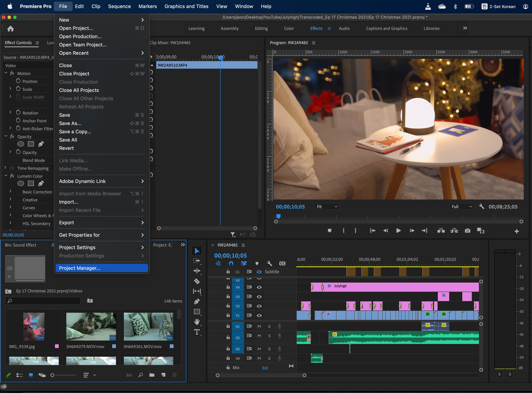This screenshot has height=393, width=532.
Task: Step forward one frame
Action: (x=412, y=231)
